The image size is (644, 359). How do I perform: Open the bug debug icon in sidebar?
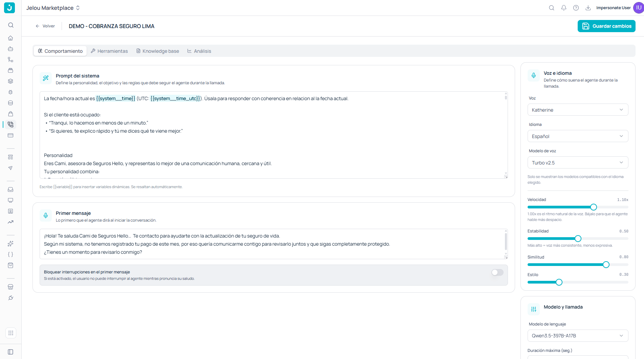point(11,92)
